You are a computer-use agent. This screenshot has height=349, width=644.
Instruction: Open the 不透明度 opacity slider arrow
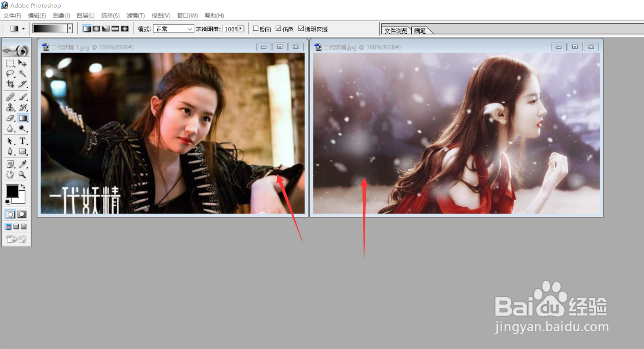click(241, 29)
